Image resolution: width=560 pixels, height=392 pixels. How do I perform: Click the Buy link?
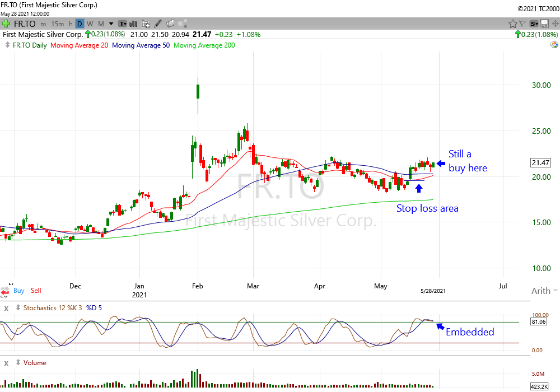pyautogui.click(x=18, y=291)
